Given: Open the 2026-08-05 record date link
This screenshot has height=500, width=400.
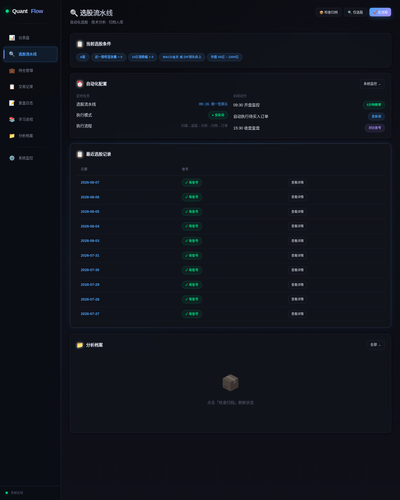Looking at the screenshot, I should pyautogui.click(x=90, y=212).
